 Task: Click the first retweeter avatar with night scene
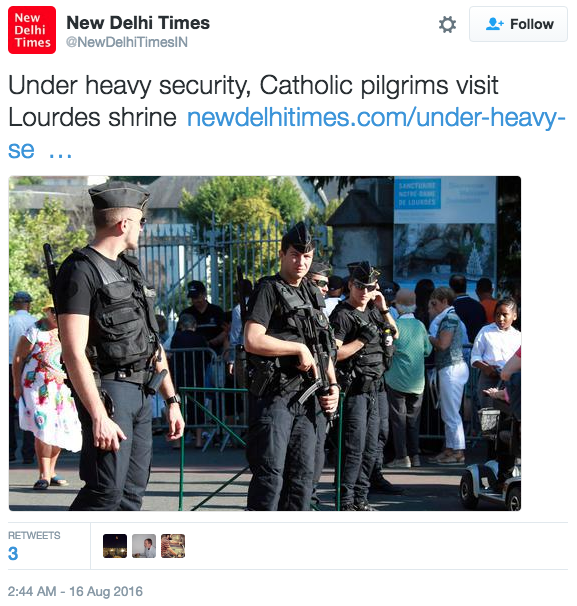115,546
